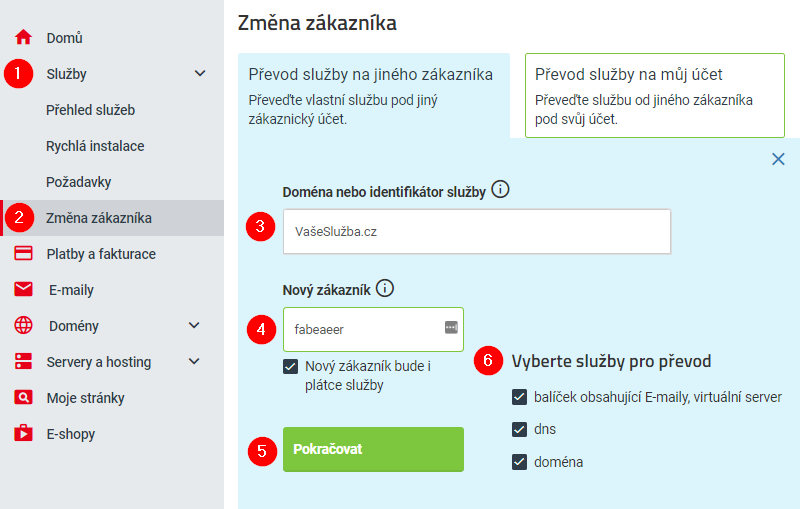Close the transfer form panel
Screen dimensions: 800x509
pos(778,159)
